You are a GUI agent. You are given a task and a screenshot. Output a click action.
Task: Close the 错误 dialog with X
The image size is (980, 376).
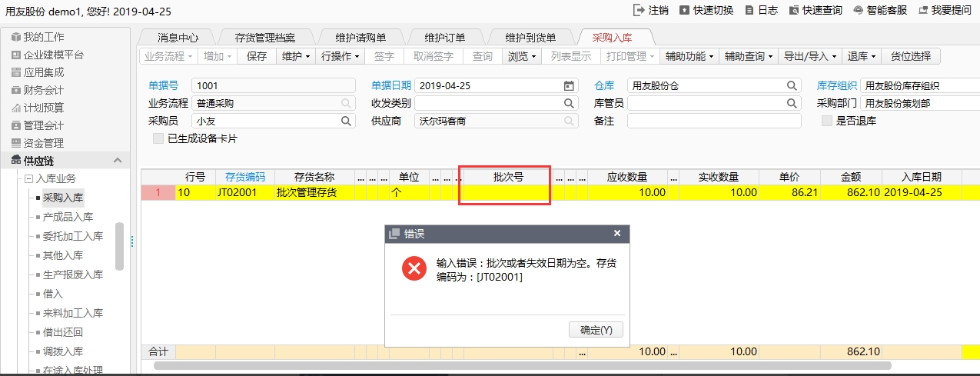tap(617, 233)
